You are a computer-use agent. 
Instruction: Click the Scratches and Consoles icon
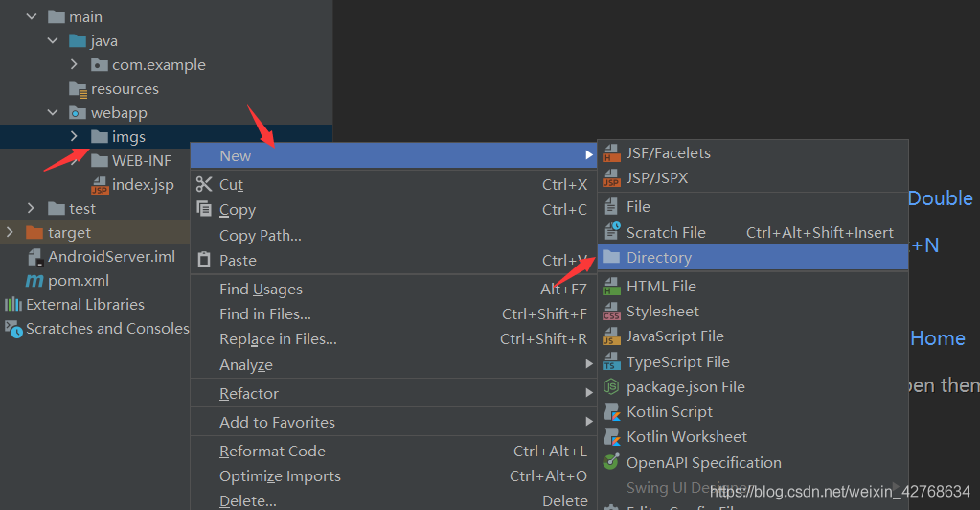[13, 329]
